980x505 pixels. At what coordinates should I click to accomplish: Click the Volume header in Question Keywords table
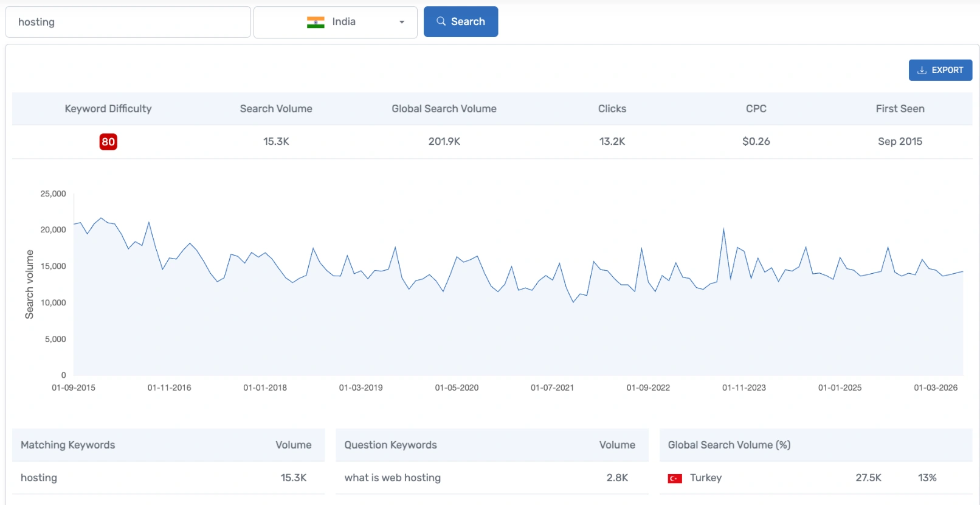pyautogui.click(x=617, y=445)
